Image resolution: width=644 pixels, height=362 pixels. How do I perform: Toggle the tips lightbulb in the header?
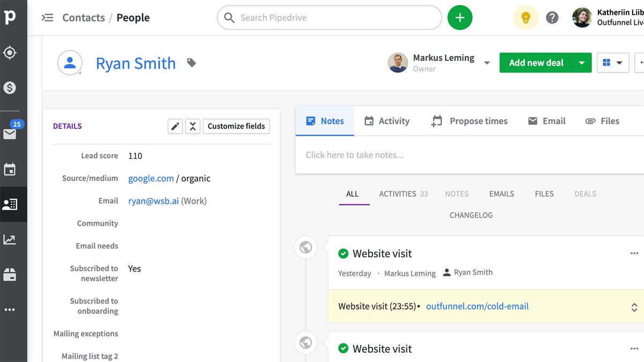tap(525, 17)
